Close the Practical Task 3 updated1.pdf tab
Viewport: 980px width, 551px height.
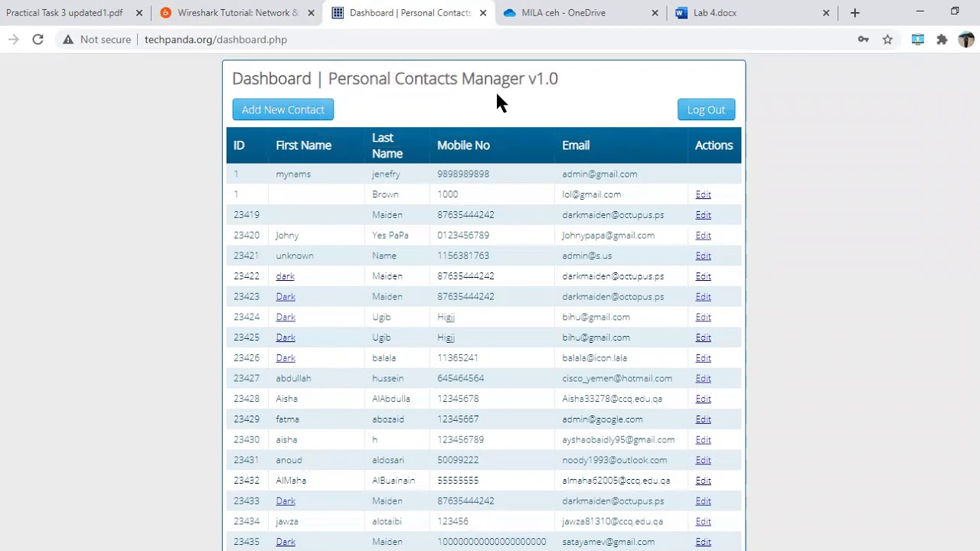[139, 13]
